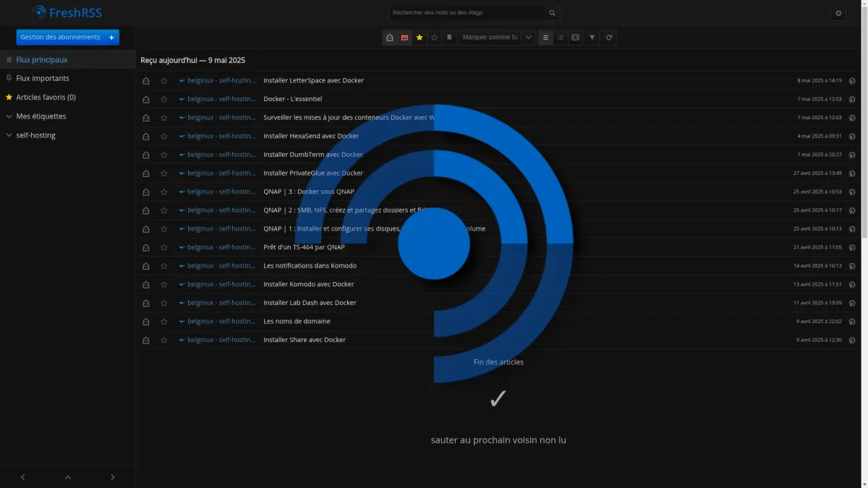The width and height of the screenshot is (868, 488).
Task: Toggle read state of 'Docker - L'essentiel'
Action: pos(146,99)
